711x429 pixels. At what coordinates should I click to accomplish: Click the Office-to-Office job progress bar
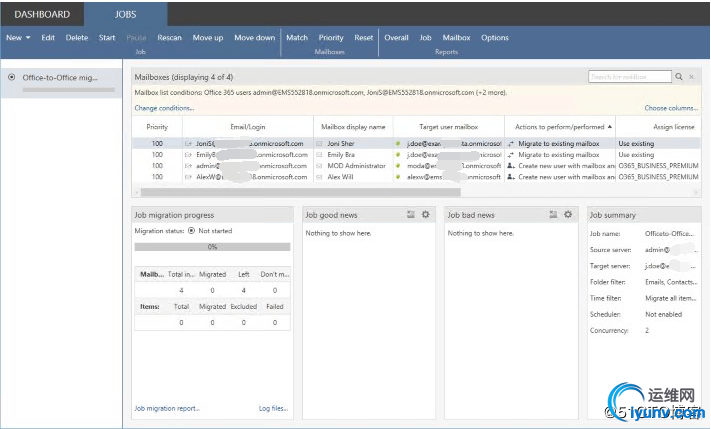pos(68,90)
